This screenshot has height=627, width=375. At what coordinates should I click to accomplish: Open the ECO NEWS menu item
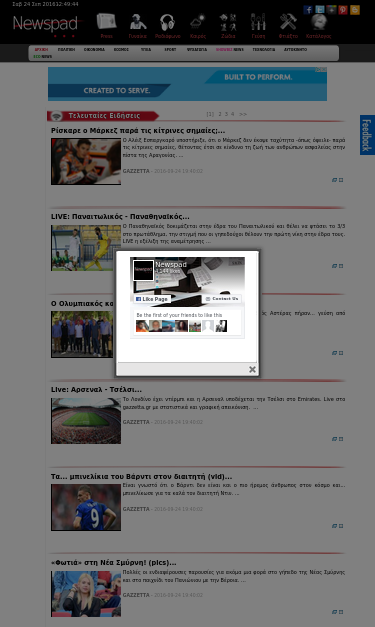click(42, 57)
